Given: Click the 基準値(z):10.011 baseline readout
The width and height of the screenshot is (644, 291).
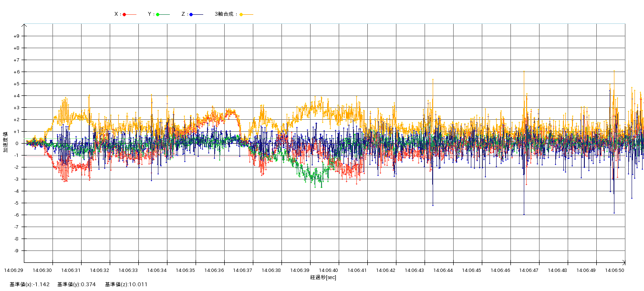Looking at the screenshot, I should 126,285.
